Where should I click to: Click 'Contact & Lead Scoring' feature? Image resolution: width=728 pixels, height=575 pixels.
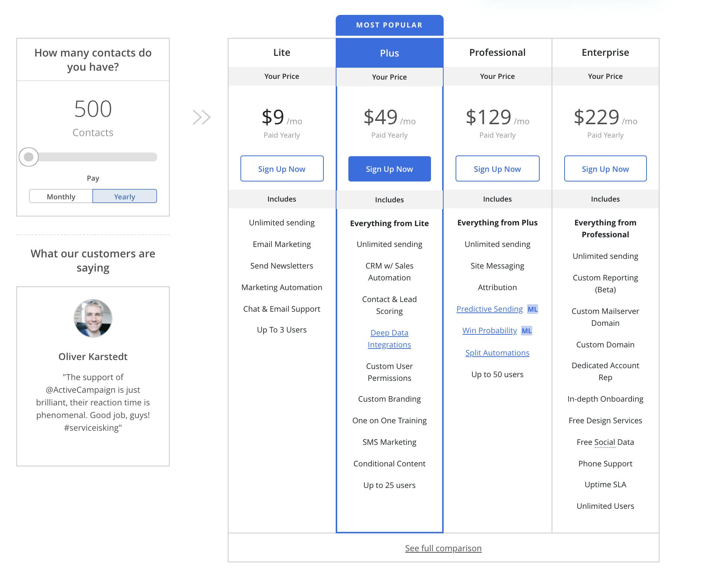pyautogui.click(x=389, y=305)
